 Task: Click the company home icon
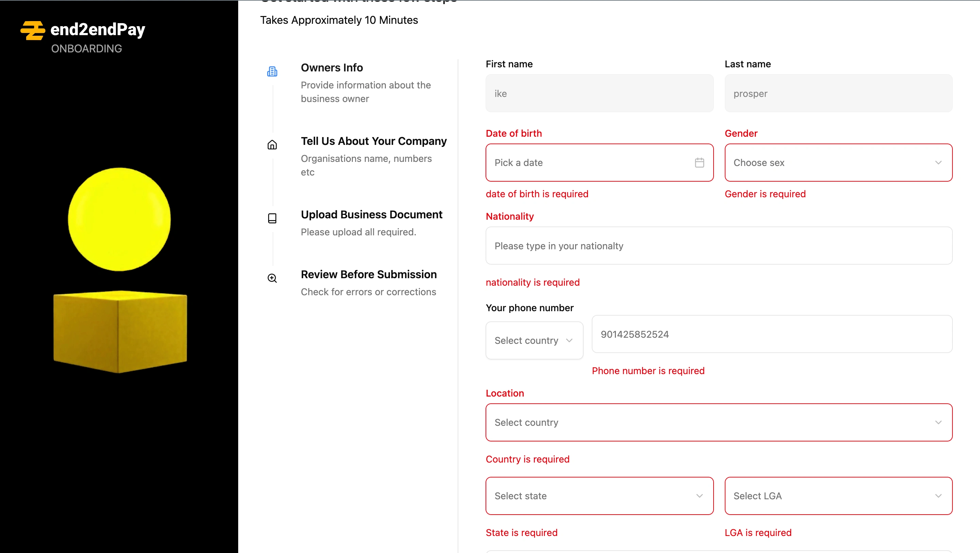click(272, 145)
